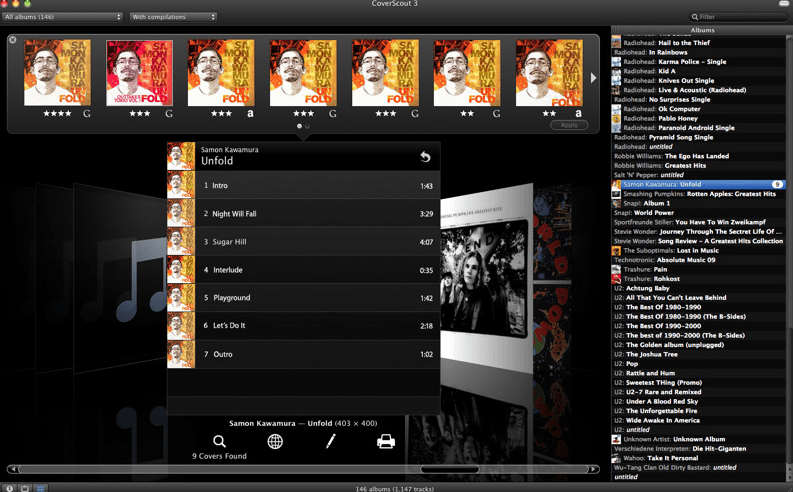This screenshot has width=793, height=492.
Task: Click in the Filter search field
Action: (739, 17)
